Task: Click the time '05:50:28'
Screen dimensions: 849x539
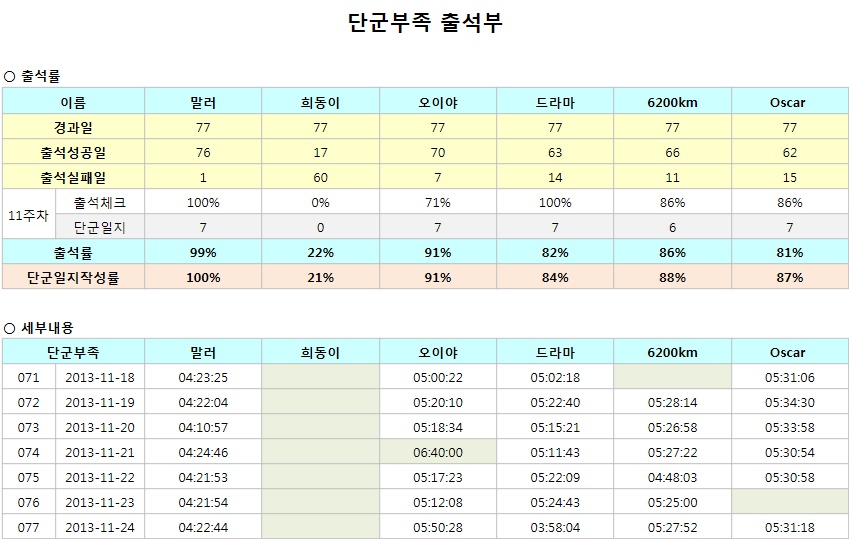Action: (x=437, y=527)
